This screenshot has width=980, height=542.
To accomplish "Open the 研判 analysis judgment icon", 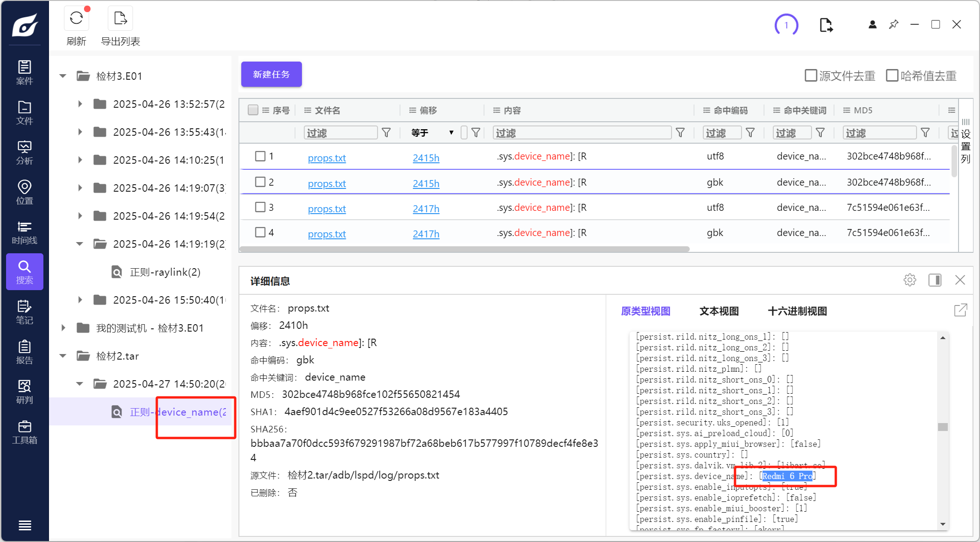I will click(24, 392).
